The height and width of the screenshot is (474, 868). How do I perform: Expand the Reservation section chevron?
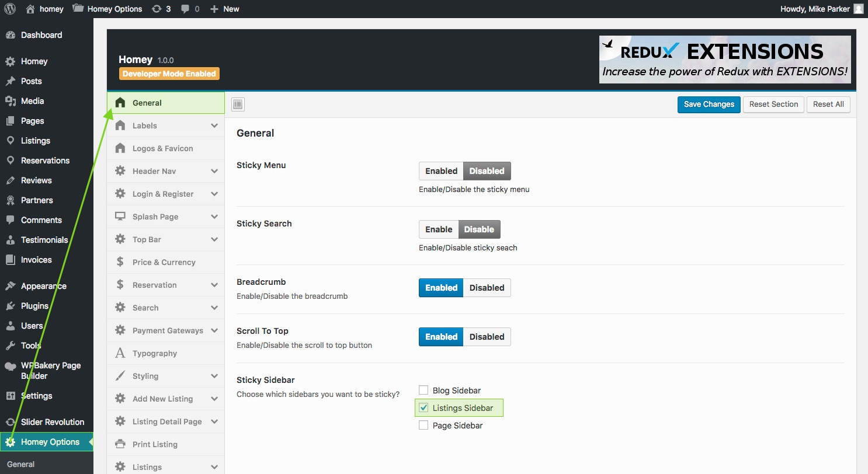(x=214, y=285)
